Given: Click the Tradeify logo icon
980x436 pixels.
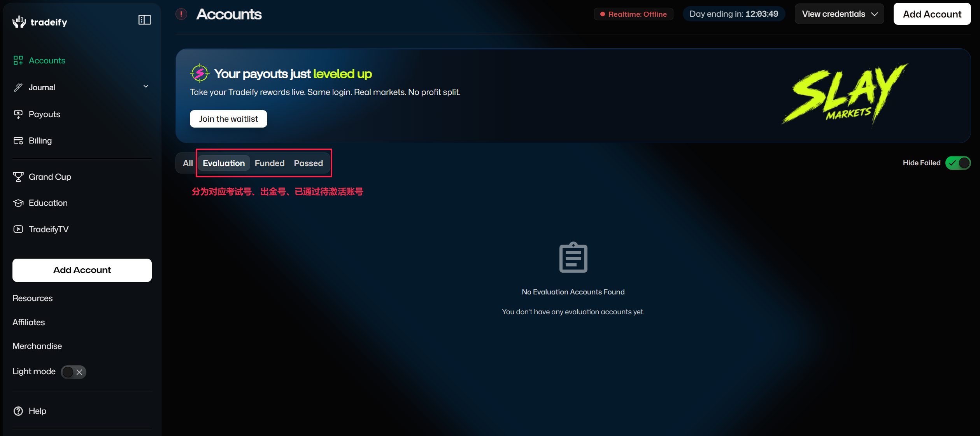Looking at the screenshot, I should 19,22.
